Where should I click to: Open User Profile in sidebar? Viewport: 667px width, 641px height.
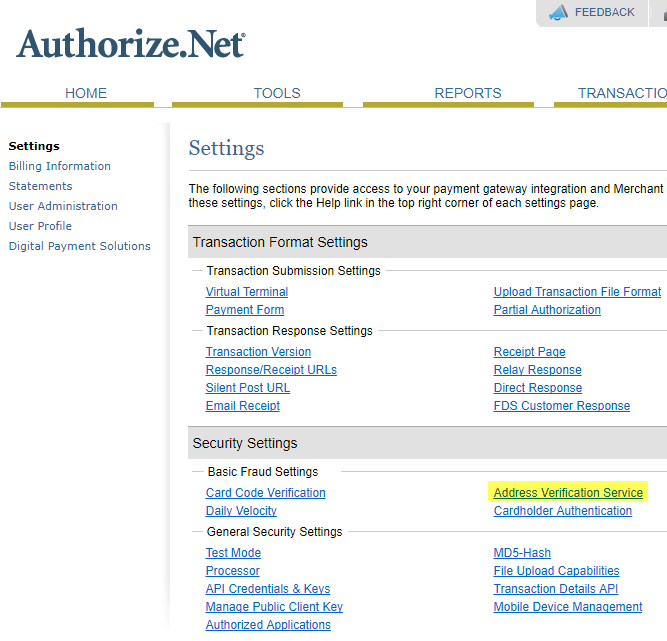click(x=41, y=226)
